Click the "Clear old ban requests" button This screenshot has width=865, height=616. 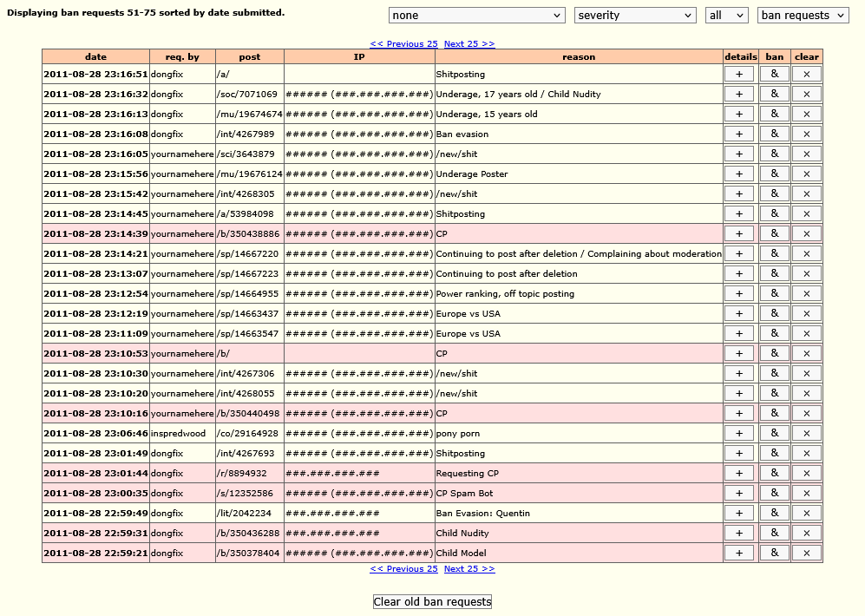pos(432,602)
